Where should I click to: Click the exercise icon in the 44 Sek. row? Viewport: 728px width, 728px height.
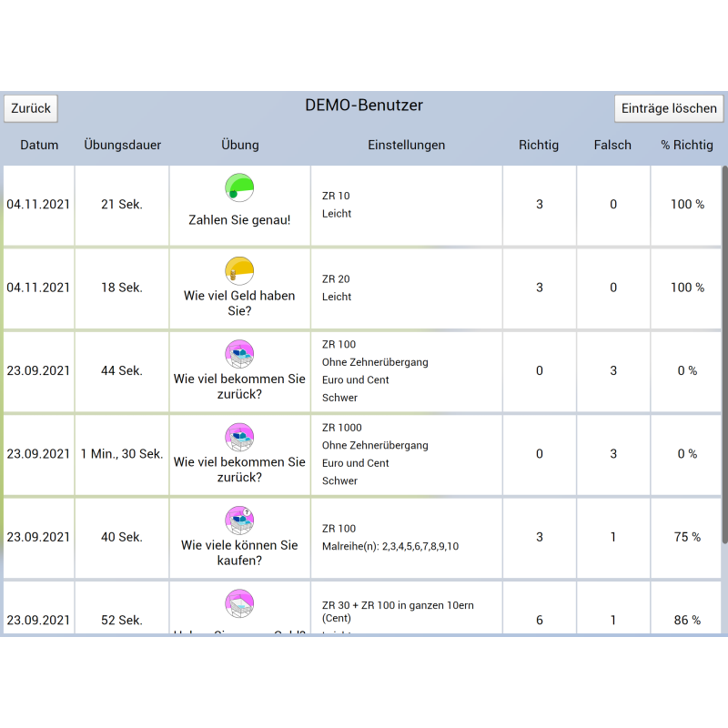(239, 354)
